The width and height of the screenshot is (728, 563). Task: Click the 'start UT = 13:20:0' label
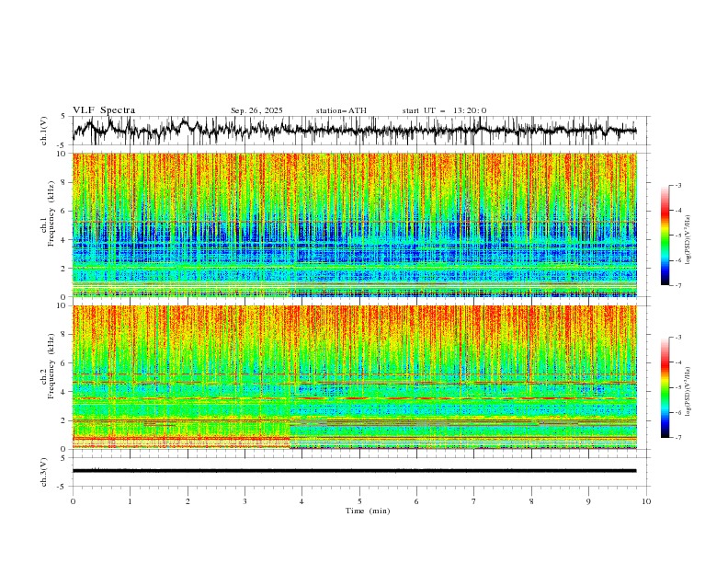(x=444, y=110)
